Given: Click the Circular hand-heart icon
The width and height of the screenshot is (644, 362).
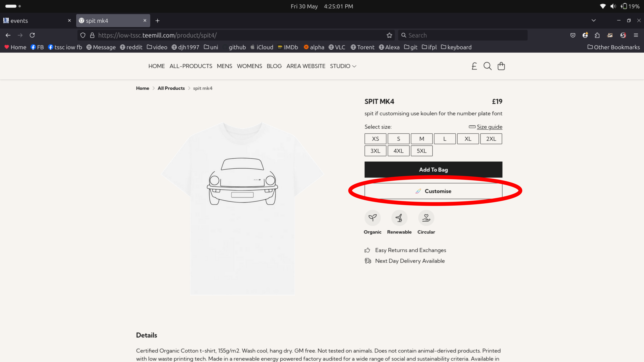Looking at the screenshot, I should 426,218.
